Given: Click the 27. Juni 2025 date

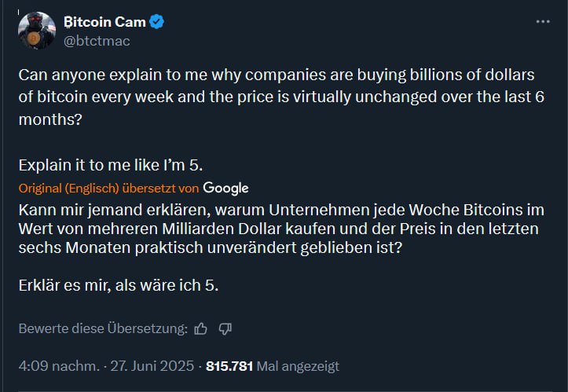Looking at the screenshot, I should 154,366.
